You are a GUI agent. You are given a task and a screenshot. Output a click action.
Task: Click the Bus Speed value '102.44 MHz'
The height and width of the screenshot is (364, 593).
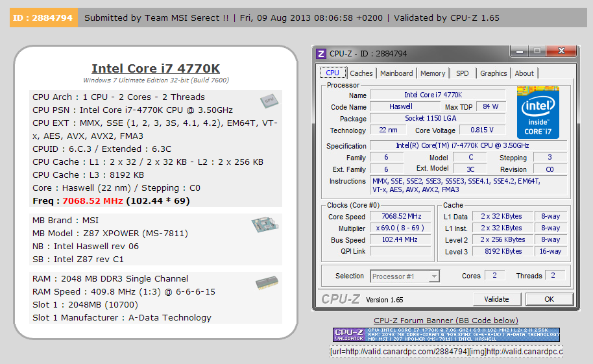(401, 240)
